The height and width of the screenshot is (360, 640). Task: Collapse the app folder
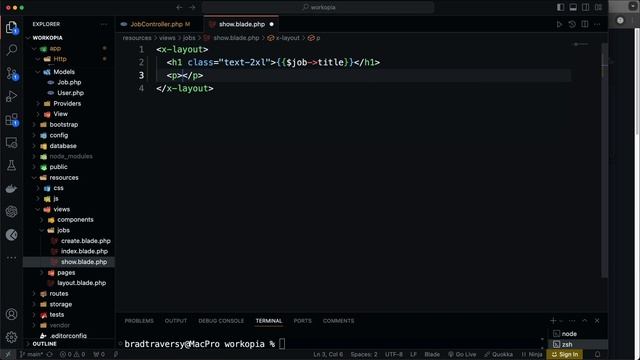click(34, 49)
